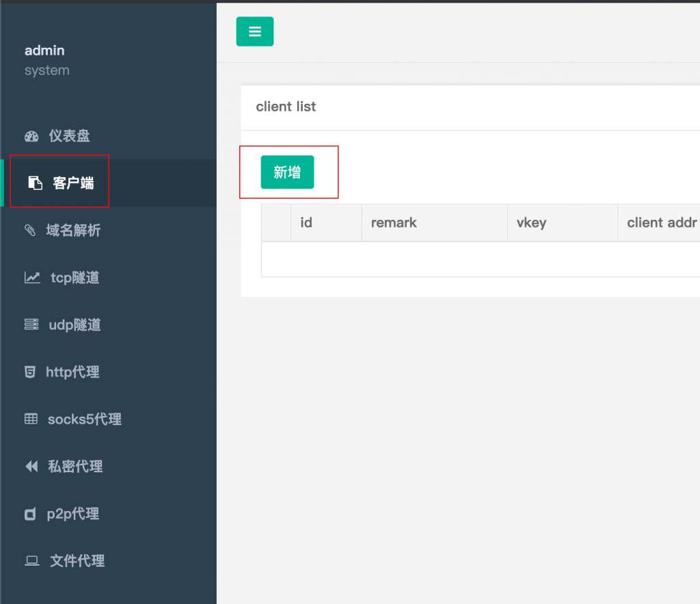Click the remark column header
Screen dimensions: 700x604
[394, 223]
